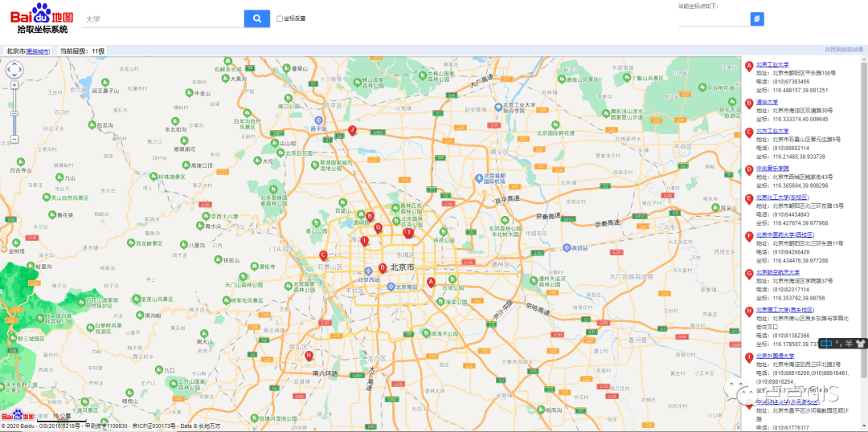
Task: Select red map marker B
Action: click(x=370, y=216)
